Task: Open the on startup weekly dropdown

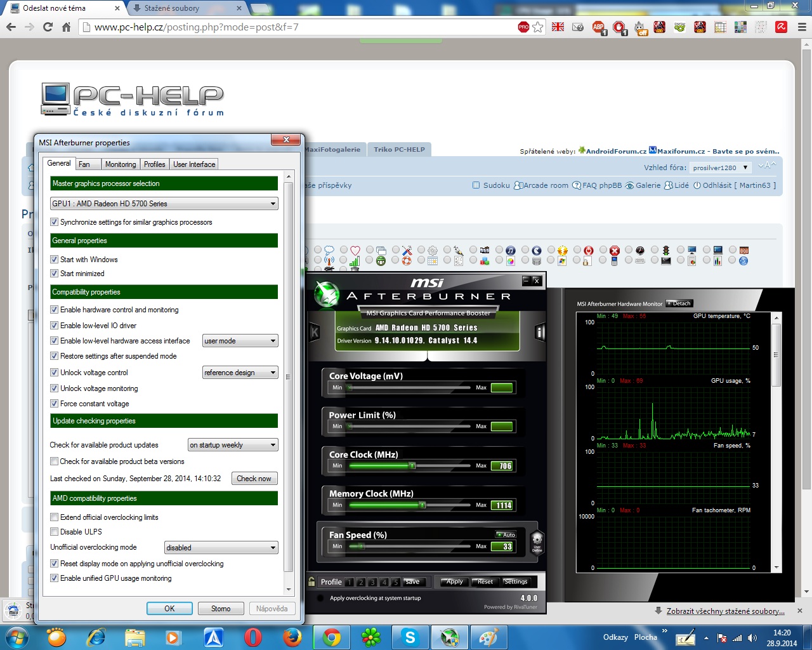Action: click(233, 445)
